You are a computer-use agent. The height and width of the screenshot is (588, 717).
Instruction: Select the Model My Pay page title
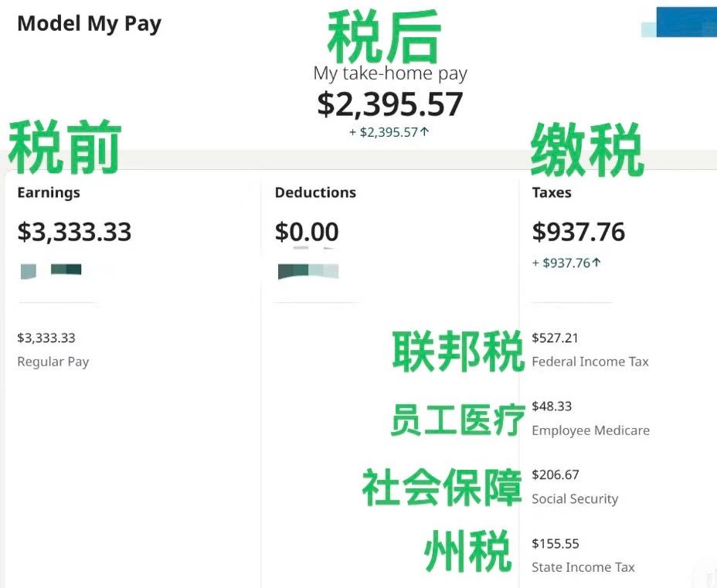(x=89, y=24)
